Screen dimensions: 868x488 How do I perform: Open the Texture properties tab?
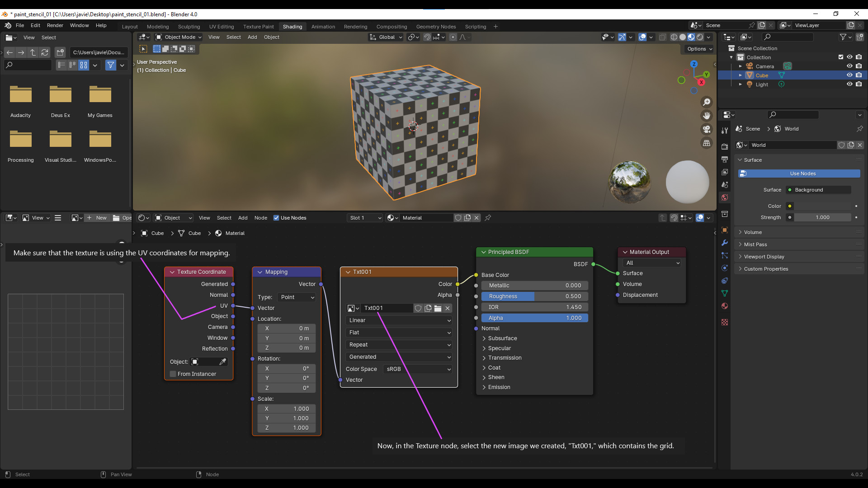pyautogui.click(x=725, y=322)
